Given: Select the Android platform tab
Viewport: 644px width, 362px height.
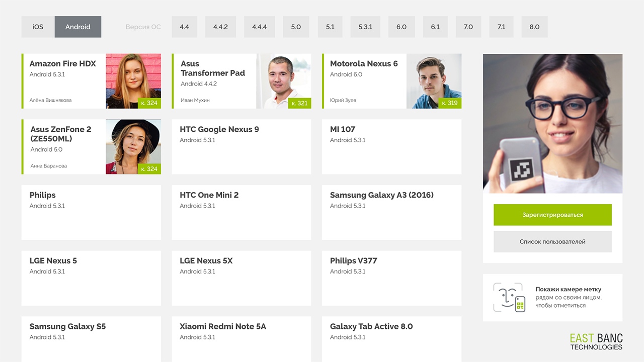Looking at the screenshot, I should click(78, 27).
